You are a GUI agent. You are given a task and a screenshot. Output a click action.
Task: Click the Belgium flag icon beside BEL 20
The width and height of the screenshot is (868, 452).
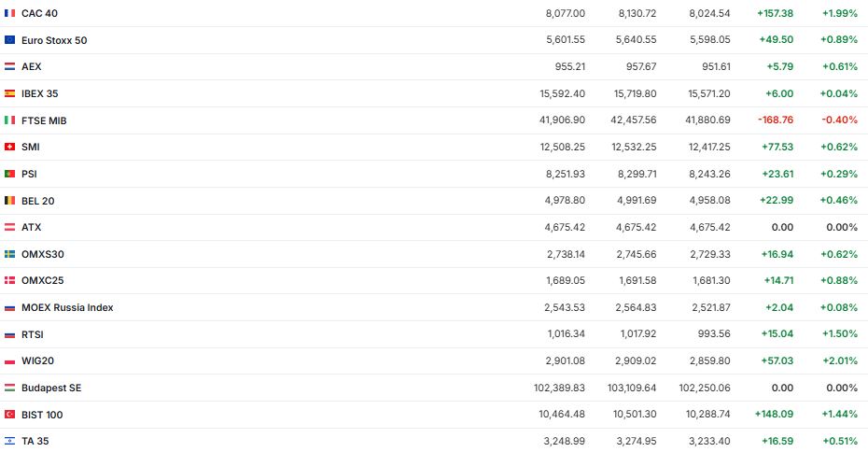point(9,201)
